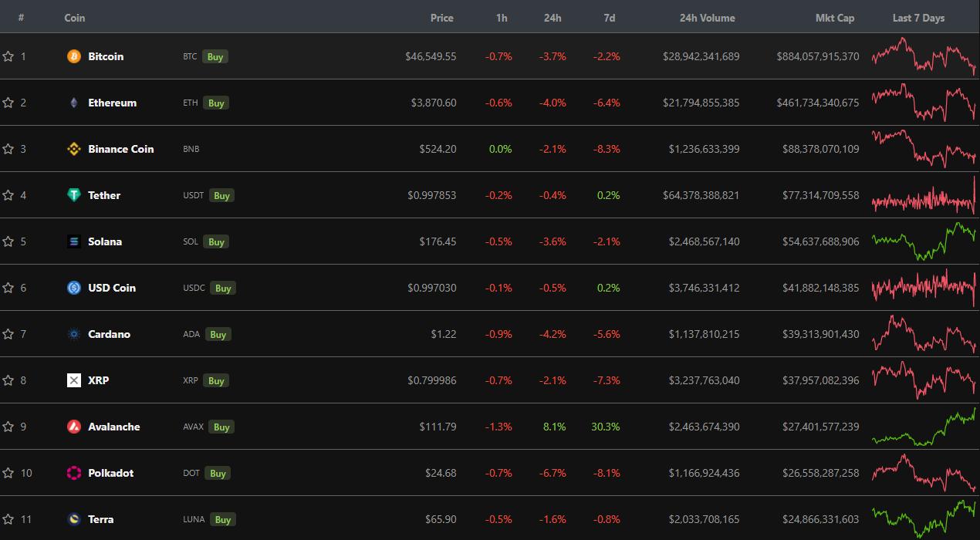Viewport: 980px width, 540px height.
Task: Open the Cardano coin name link
Action: [x=110, y=334]
